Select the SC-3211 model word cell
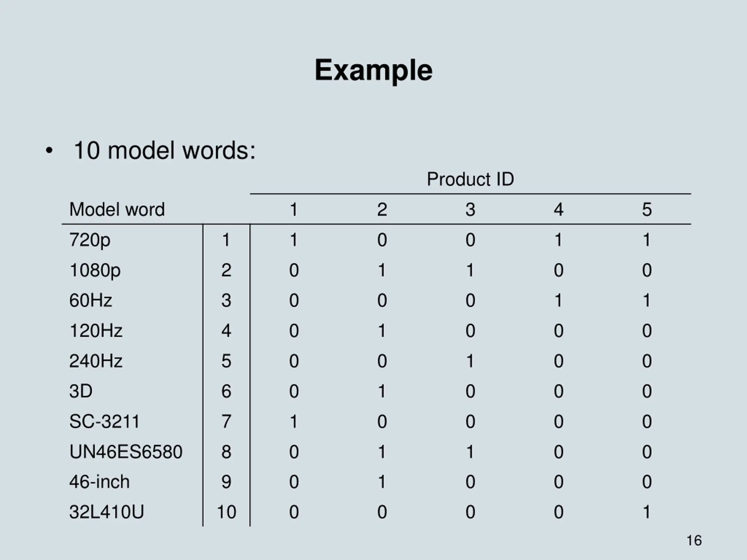 104,421
